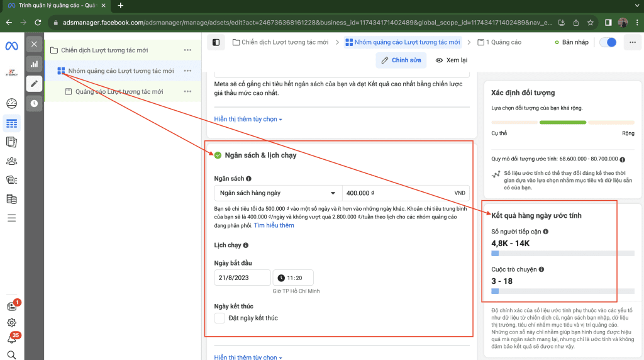Open more options for the ad row
Image resolution: width=644 pixels, height=360 pixels.
pyautogui.click(x=187, y=91)
